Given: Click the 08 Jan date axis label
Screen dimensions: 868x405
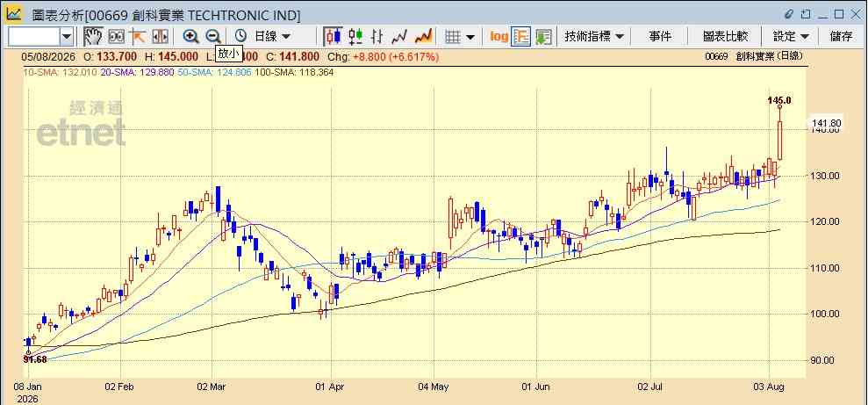Looking at the screenshot, I should [29, 387].
